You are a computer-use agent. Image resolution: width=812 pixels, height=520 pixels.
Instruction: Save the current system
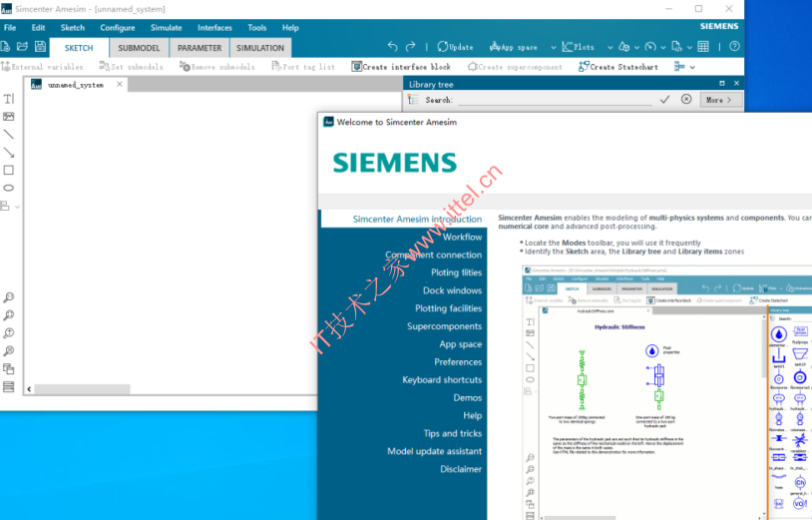coord(40,47)
